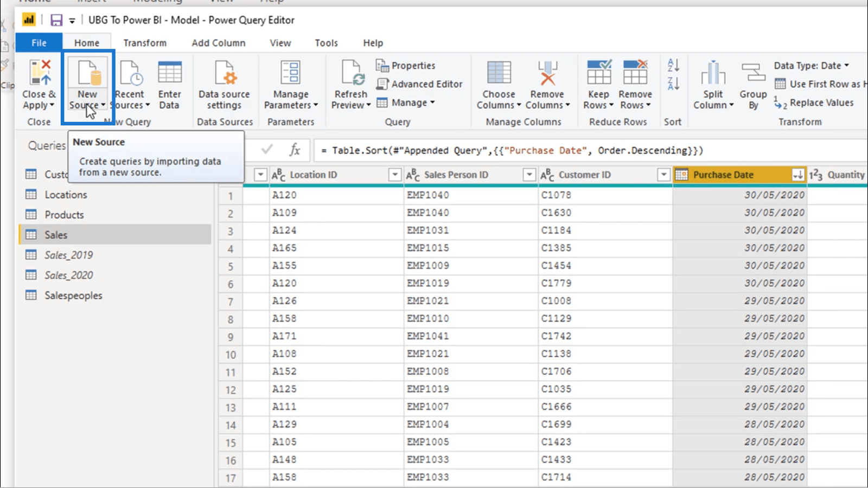This screenshot has width=868, height=488.
Task: Click the Quantity number type icon
Action: click(816, 175)
